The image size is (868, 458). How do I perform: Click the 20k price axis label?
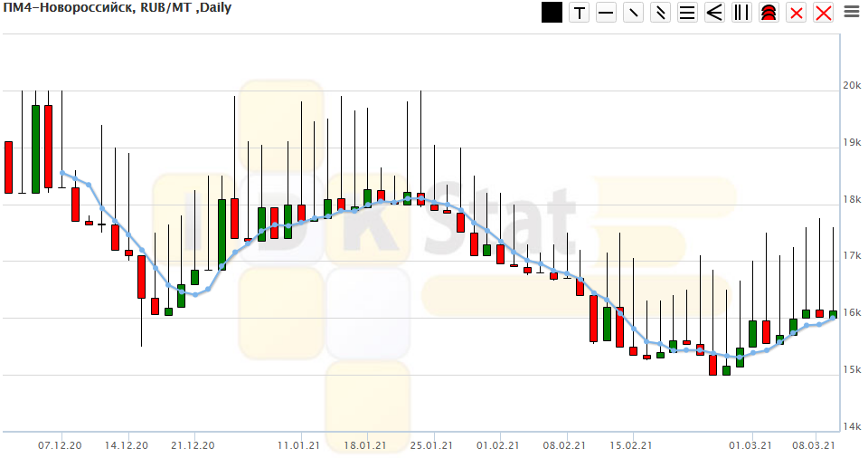pos(853,86)
